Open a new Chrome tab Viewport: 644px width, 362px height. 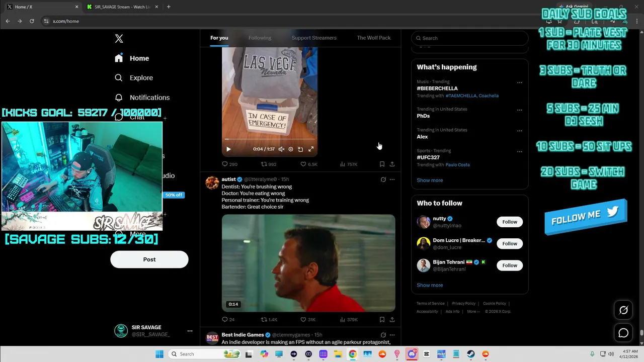click(169, 7)
